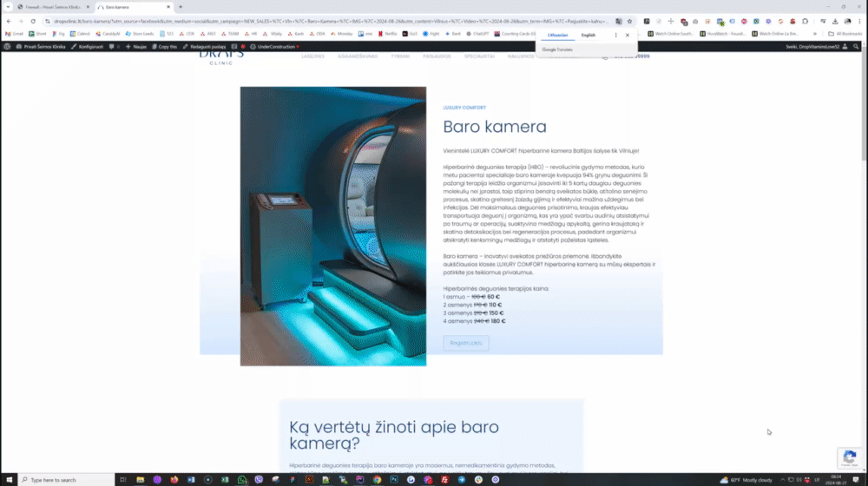Click the admin bar search magnifier
The width and height of the screenshot is (868, 486).
pyautogui.click(x=857, y=47)
